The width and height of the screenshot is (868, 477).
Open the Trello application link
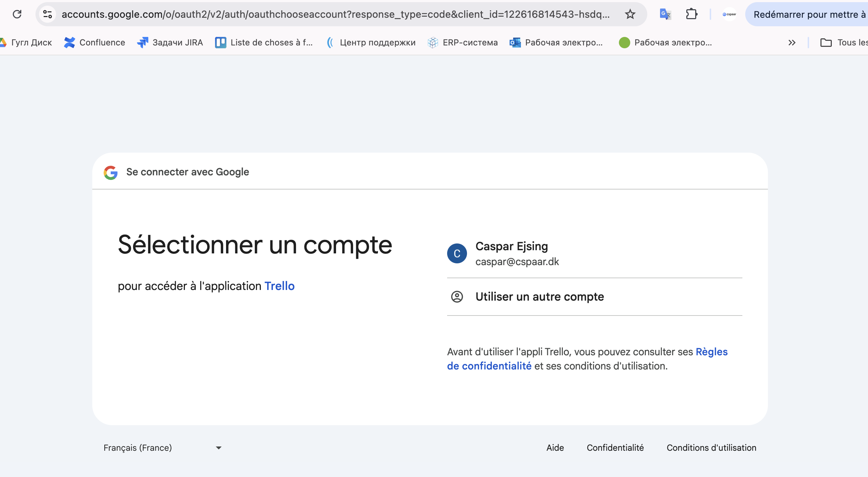coord(280,286)
